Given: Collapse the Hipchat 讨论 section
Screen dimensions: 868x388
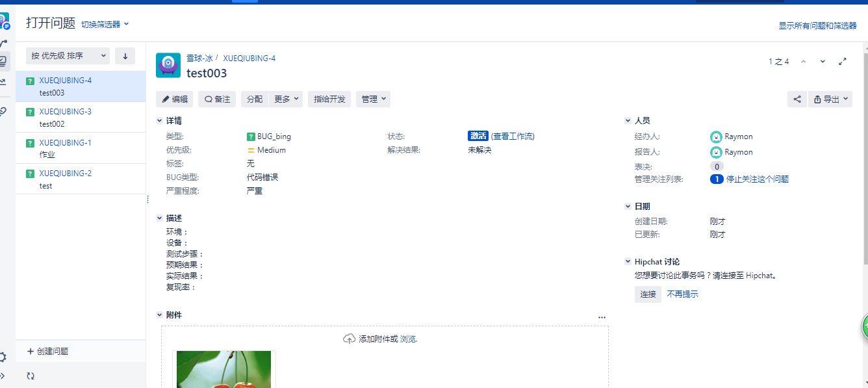Looking at the screenshot, I should (628, 262).
